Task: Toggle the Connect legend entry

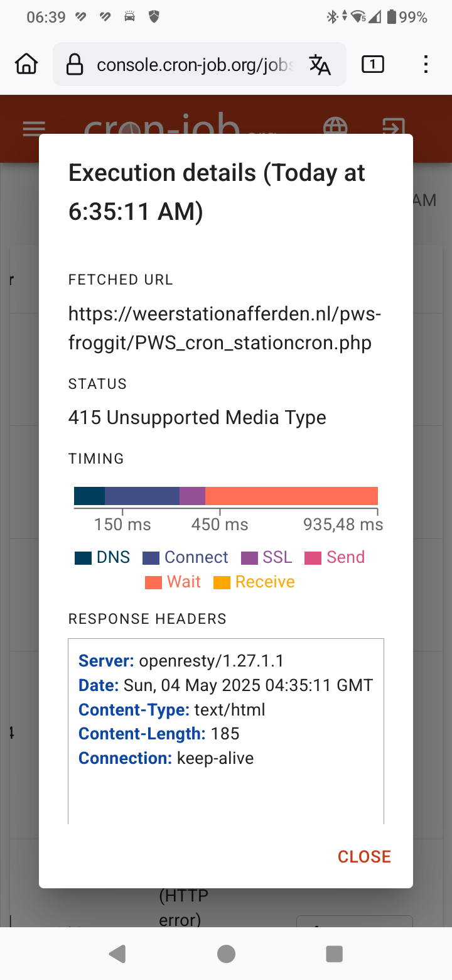Action: click(x=185, y=557)
